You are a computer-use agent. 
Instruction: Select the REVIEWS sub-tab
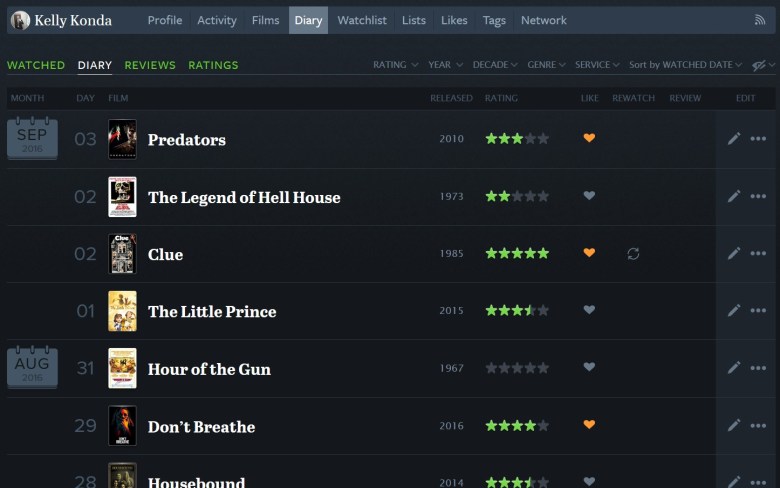tap(150, 65)
